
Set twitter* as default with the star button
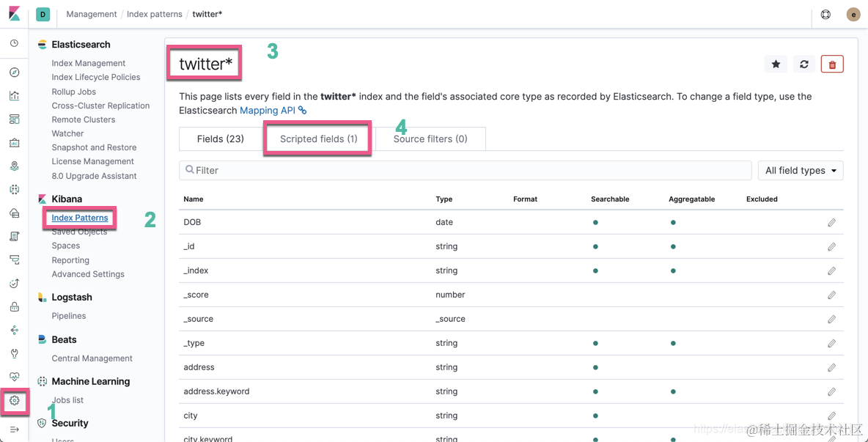tap(776, 65)
